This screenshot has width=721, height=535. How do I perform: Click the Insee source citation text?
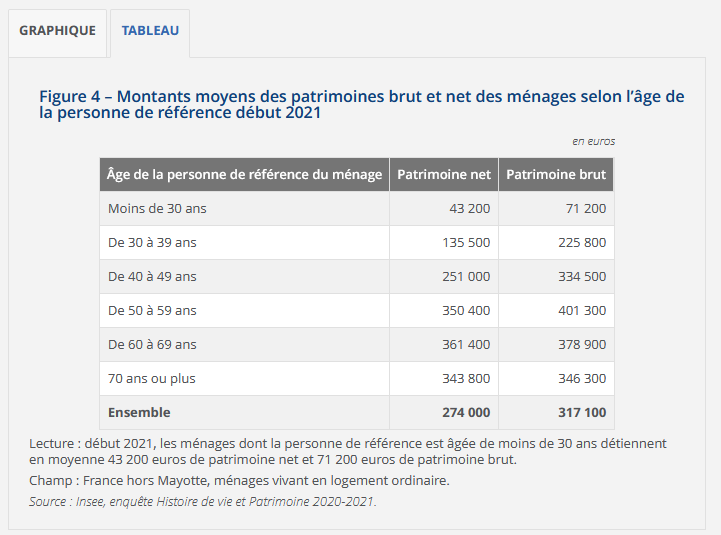203,501
